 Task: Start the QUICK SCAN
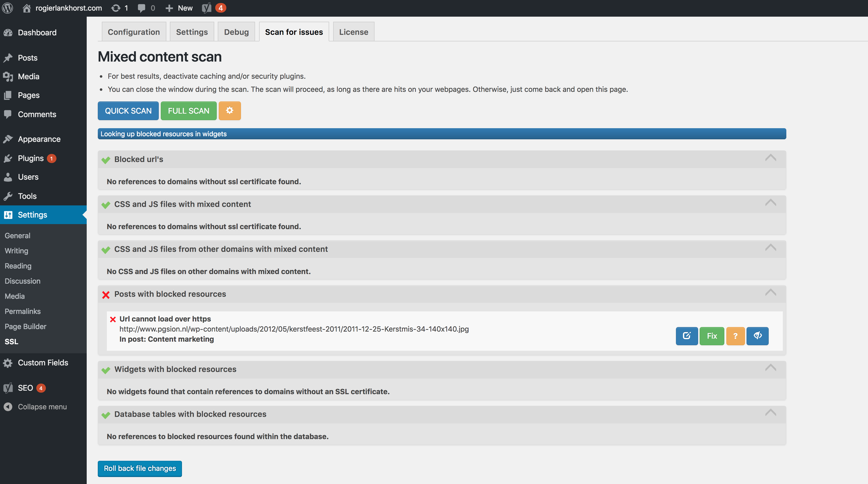128,111
